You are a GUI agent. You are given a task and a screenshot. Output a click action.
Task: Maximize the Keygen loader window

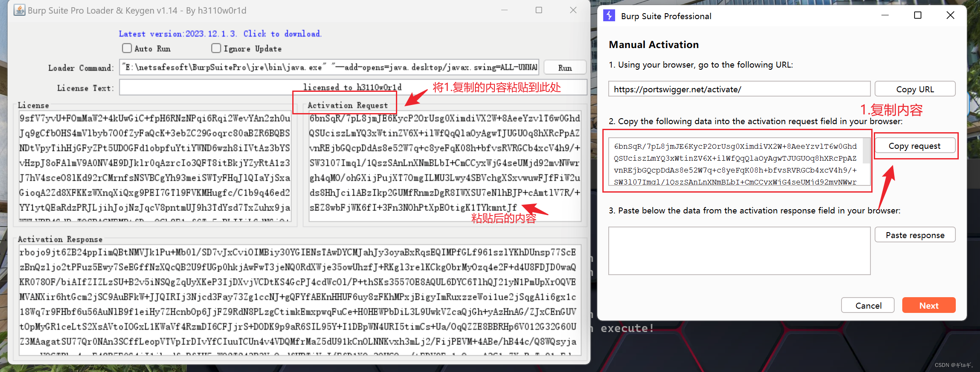[x=539, y=10]
